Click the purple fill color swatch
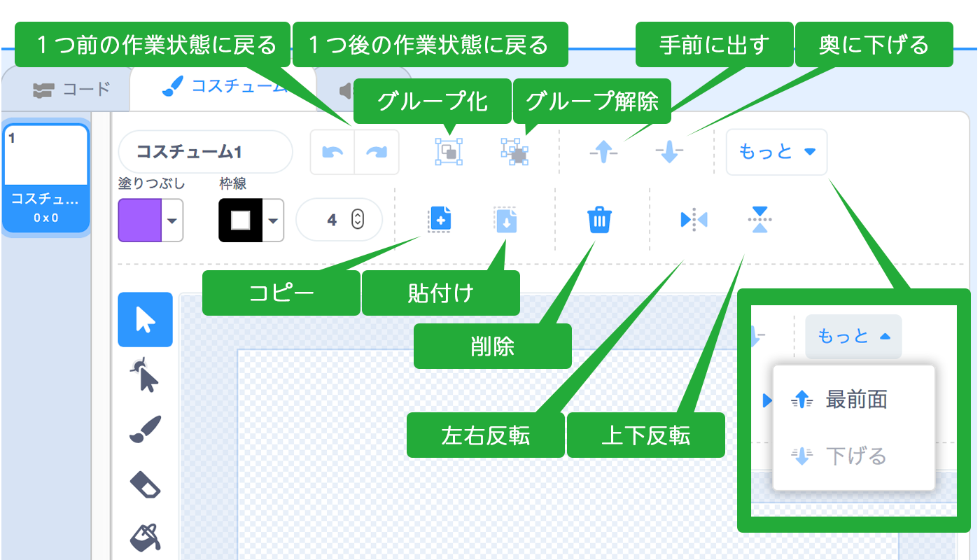Viewport: 980px width, 560px height. 140,220
